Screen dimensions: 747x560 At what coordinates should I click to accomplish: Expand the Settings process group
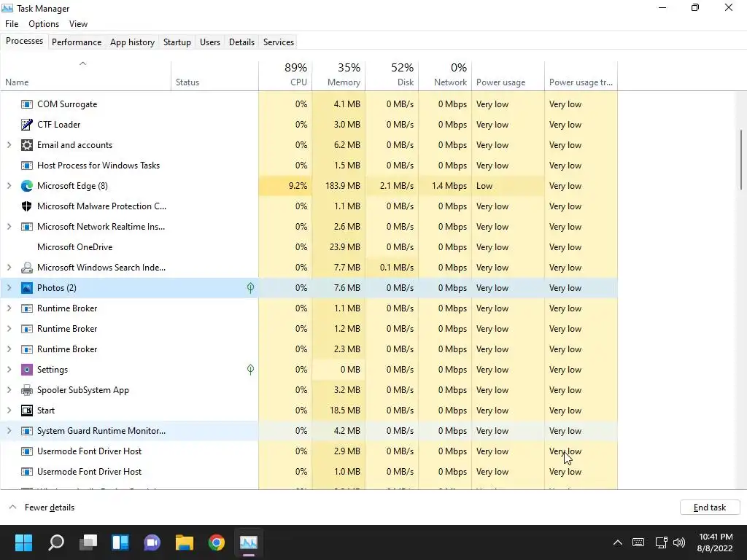pos(9,370)
